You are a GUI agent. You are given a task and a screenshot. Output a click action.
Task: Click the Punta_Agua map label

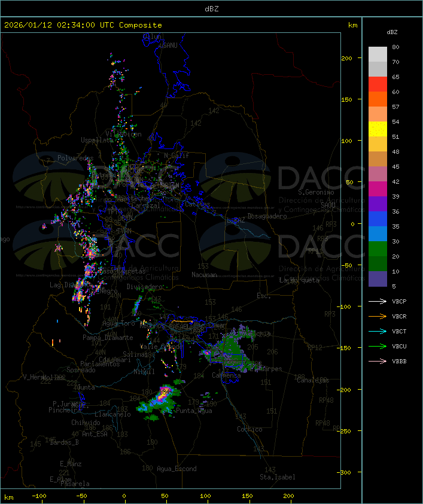click(194, 411)
